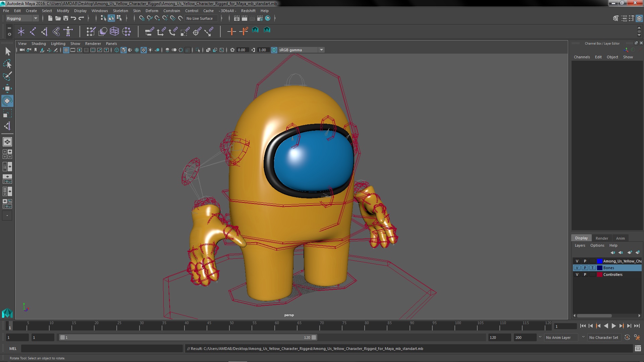Toggle template T state on Bones layer
644x362 pixels.
coord(593,268)
